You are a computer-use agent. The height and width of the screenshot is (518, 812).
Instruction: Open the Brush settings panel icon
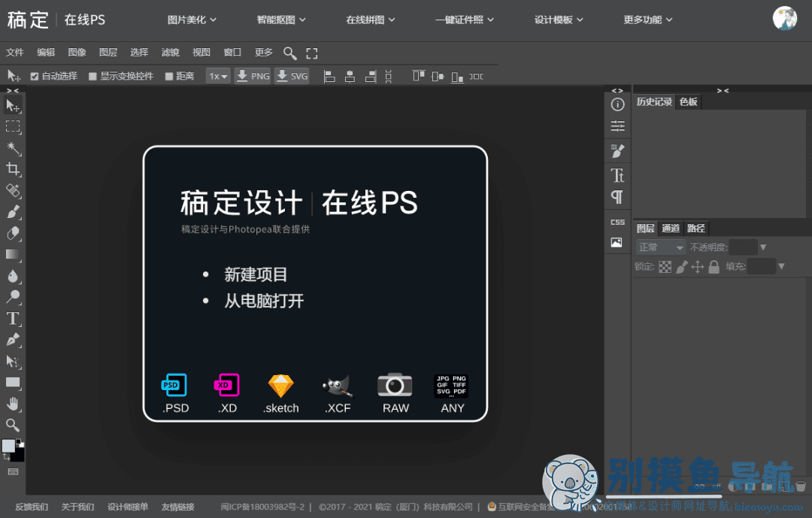[617, 150]
